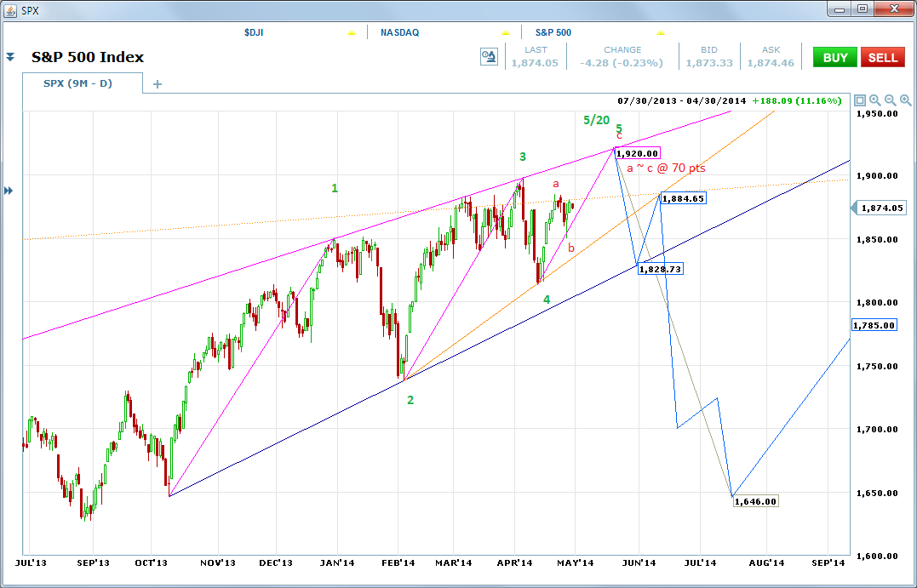Reset zoom using the dot magnifier icon
The height and width of the screenshot is (588, 917).
(x=875, y=100)
